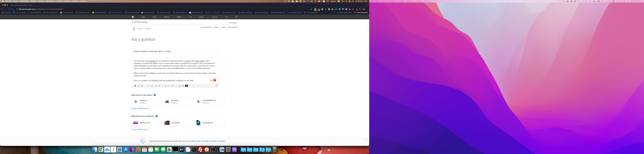Insert a video with play icon
Image resolution: width=644 pixels, height=154 pixels.
187,86
